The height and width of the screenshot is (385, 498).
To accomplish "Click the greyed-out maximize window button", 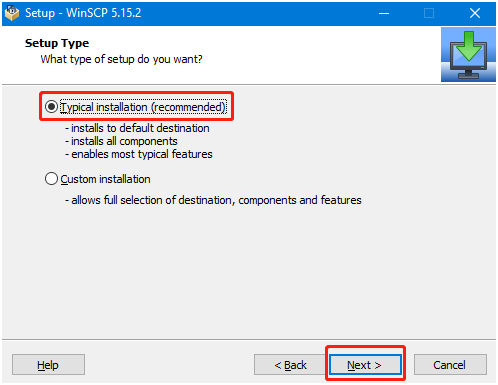I will [x=429, y=13].
